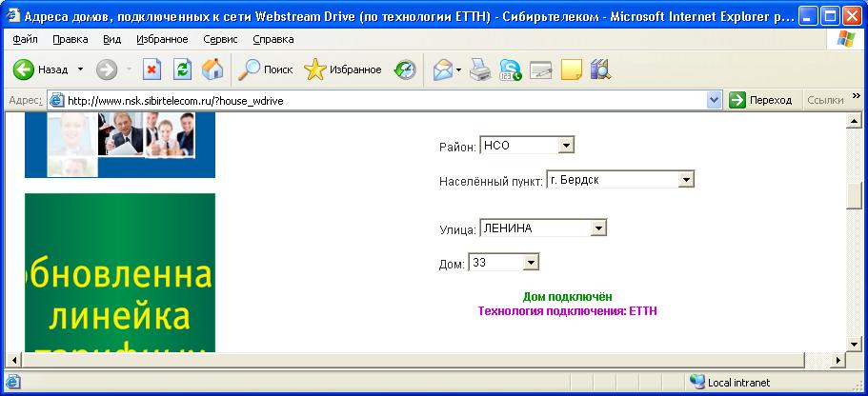The image size is (868, 396).
Task: Refresh the page using green arrows icon
Action: (182, 69)
